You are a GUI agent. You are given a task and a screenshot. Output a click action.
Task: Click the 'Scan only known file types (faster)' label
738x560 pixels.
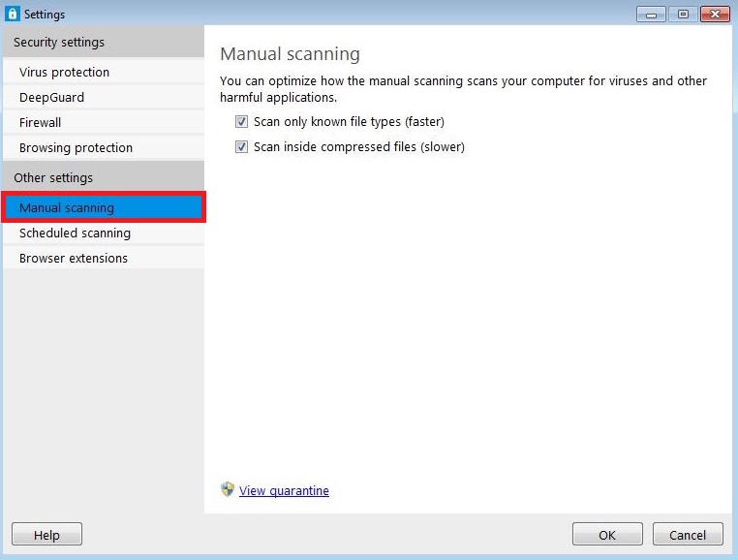click(x=349, y=122)
